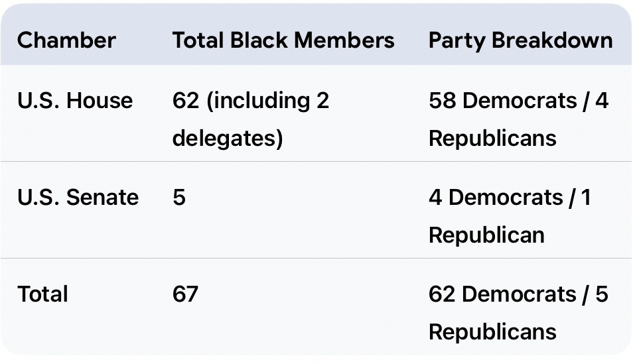Screen dimensions: 639x364
Task: Select the "4 Democrats / 1" text
Action: pyautogui.click(x=509, y=198)
